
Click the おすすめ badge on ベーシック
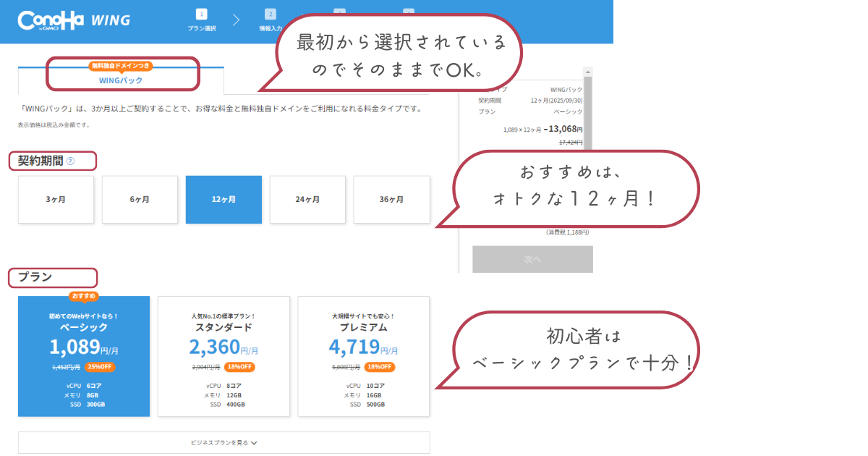click(84, 296)
